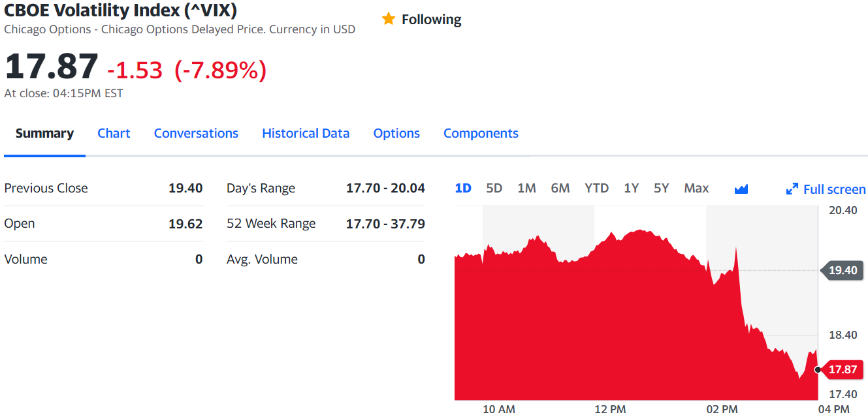Open the Summary tab
The image size is (868, 417).
(x=44, y=133)
